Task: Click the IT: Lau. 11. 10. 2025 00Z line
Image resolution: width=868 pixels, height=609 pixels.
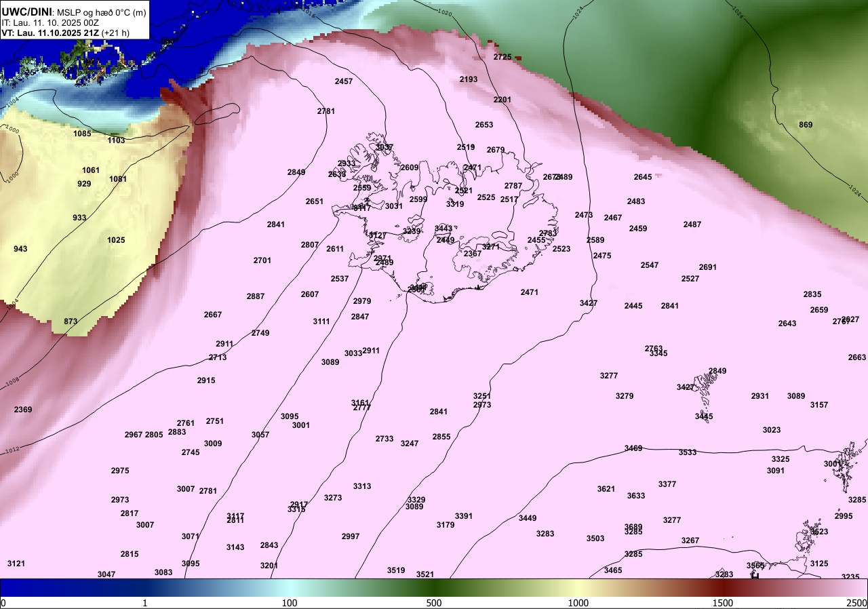Action: (x=49, y=22)
